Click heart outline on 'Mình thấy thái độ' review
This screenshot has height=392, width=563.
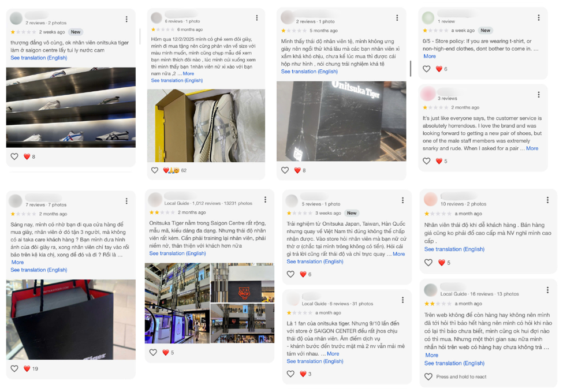pyautogui.click(x=285, y=170)
